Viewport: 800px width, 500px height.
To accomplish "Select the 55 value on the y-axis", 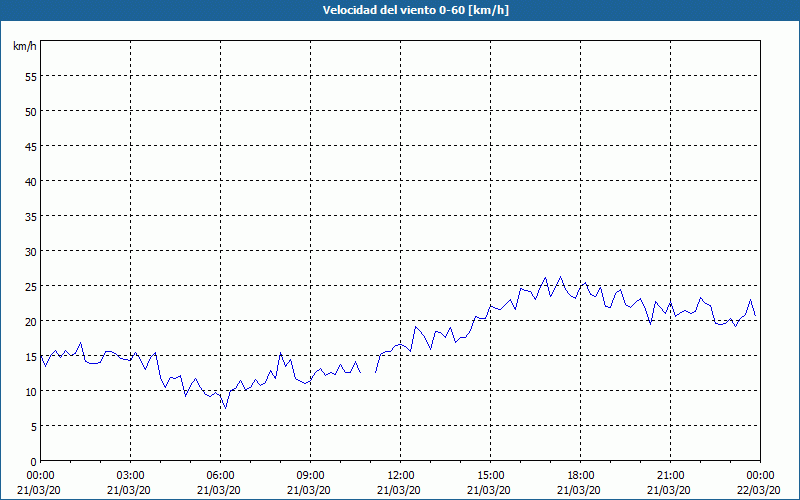I will (31, 77).
